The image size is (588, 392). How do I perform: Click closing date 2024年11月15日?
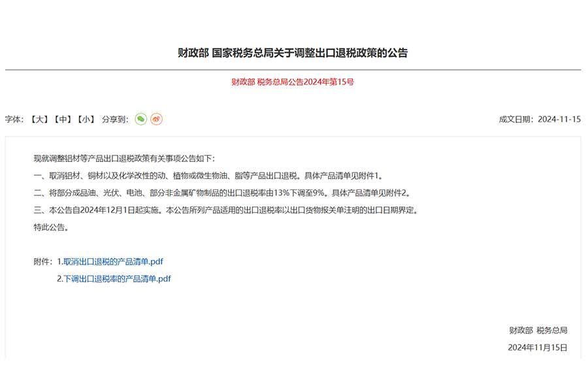(x=538, y=348)
